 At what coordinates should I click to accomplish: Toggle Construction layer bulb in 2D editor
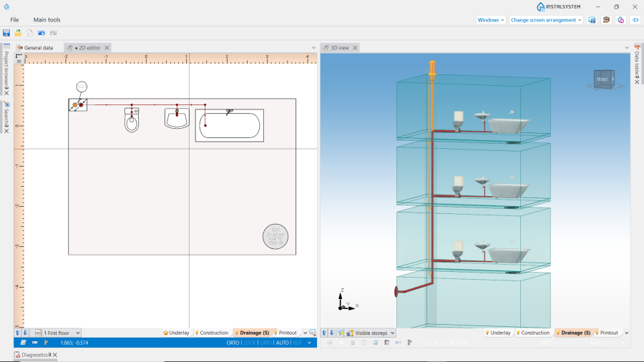[x=197, y=333]
